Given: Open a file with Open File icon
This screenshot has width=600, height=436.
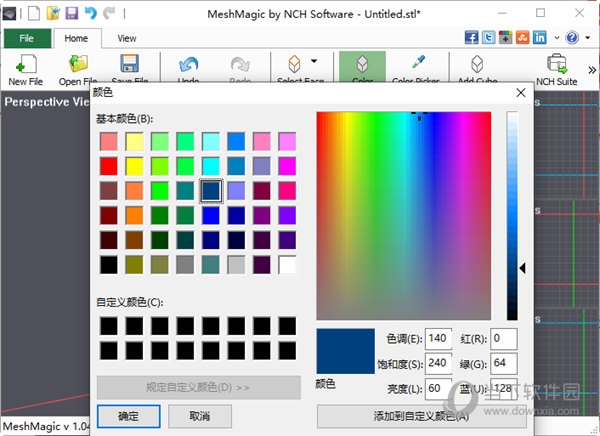Looking at the screenshot, I should [78, 69].
